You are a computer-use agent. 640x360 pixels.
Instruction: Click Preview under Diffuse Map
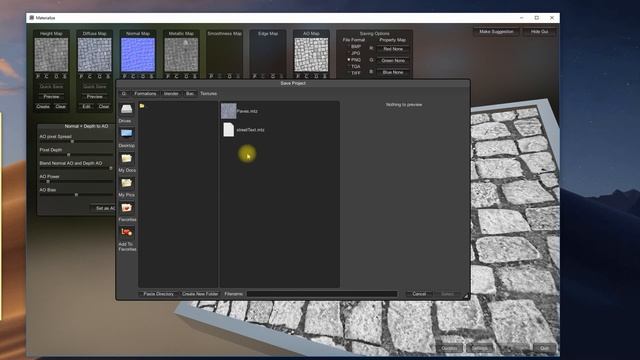coord(95,97)
